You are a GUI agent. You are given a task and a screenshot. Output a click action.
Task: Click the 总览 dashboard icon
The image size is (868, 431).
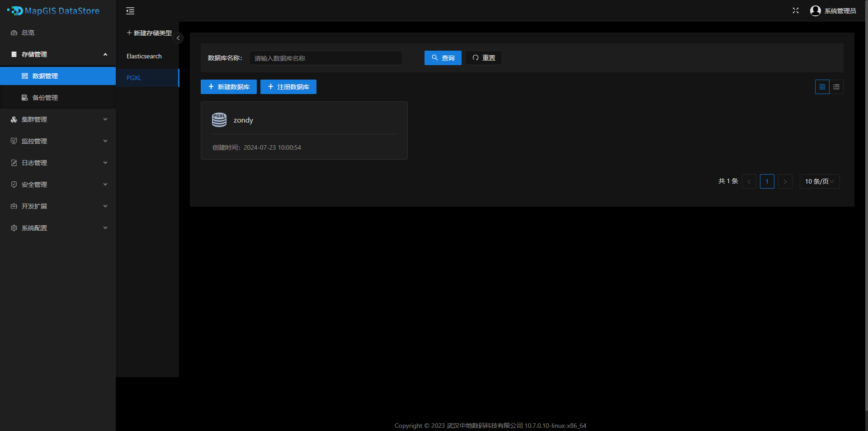[14, 33]
